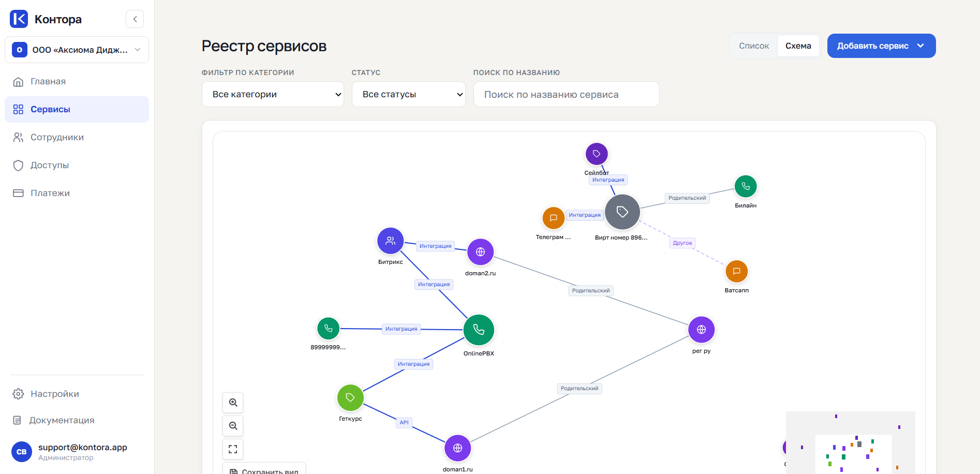Expand the Добавить сервис dropdown arrow
980x474 pixels.
pos(920,46)
